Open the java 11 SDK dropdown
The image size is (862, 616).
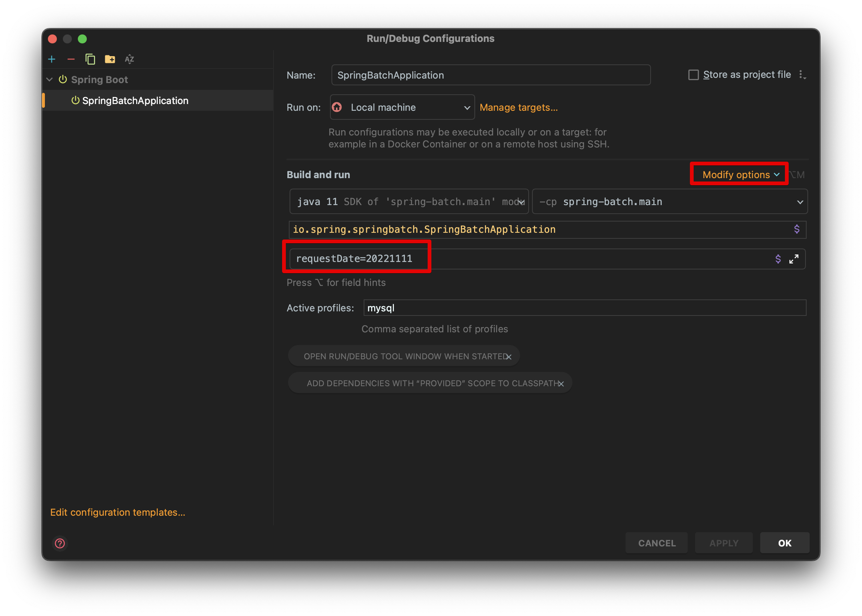(x=409, y=202)
